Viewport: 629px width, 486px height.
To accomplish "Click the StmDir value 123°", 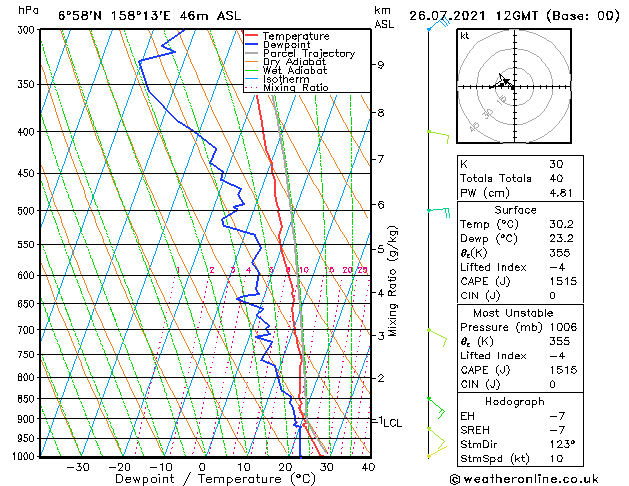I will coord(562,444).
